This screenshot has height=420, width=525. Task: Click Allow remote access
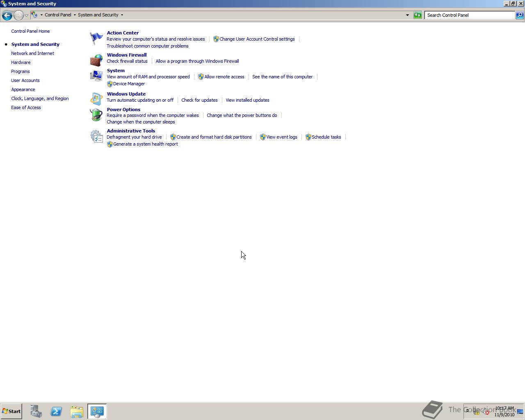(224, 77)
